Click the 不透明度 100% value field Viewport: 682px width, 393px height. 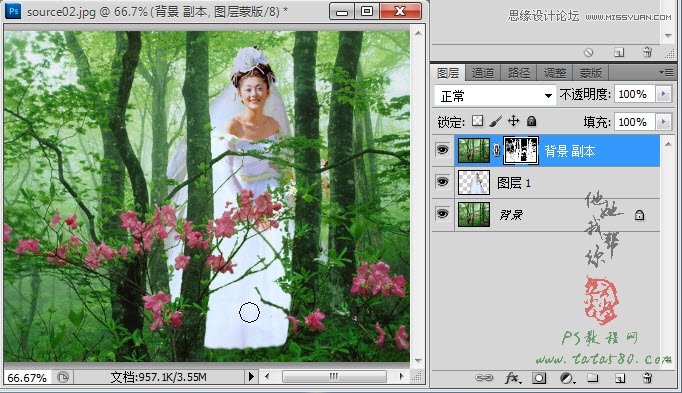tap(634, 94)
